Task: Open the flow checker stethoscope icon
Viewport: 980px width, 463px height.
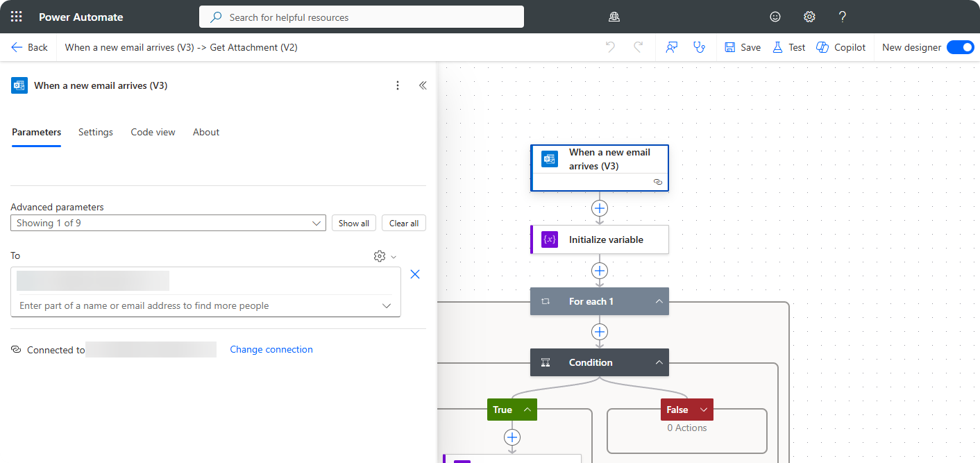Action: [699, 47]
